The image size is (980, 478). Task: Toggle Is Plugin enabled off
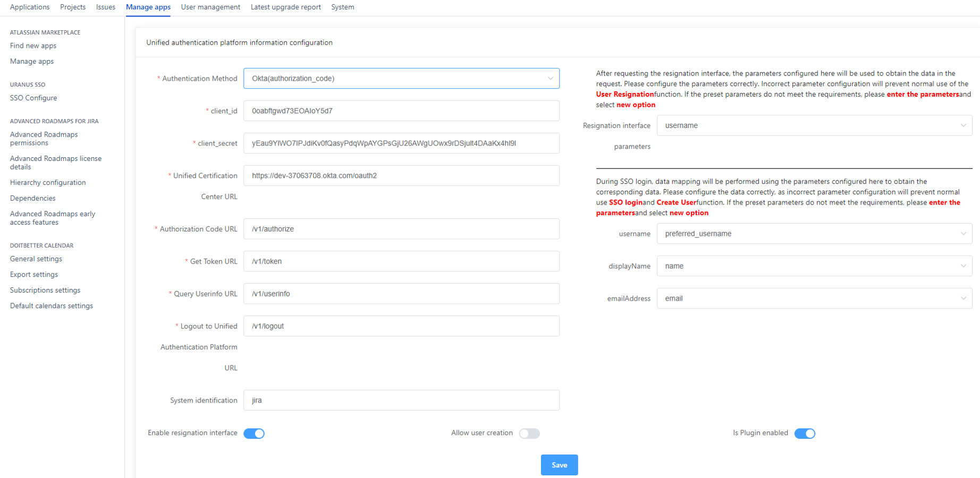pyautogui.click(x=805, y=433)
